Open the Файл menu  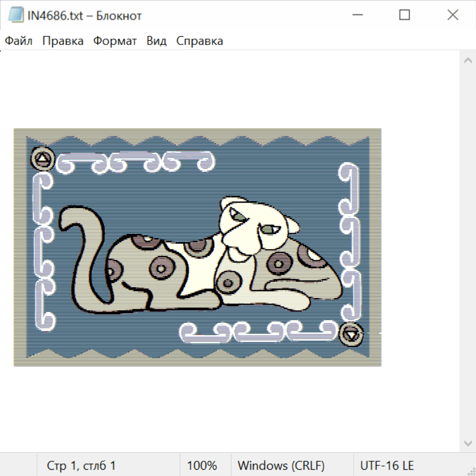(19, 41)
